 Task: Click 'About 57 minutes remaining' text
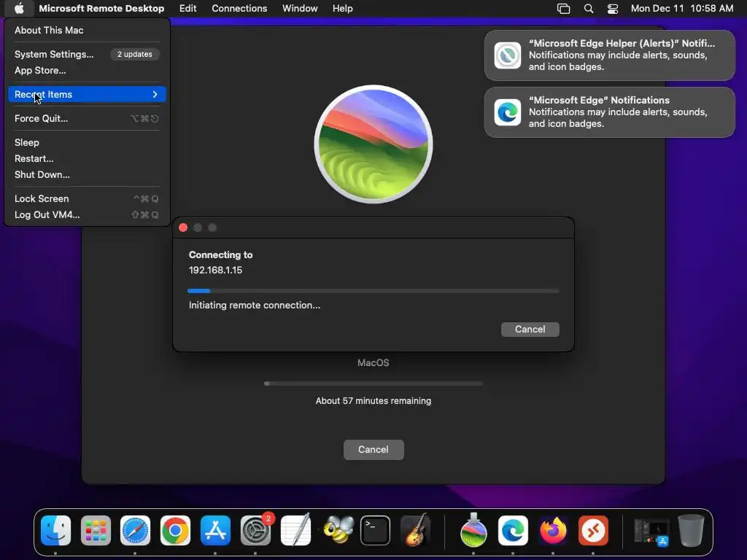tap(373, 401)
